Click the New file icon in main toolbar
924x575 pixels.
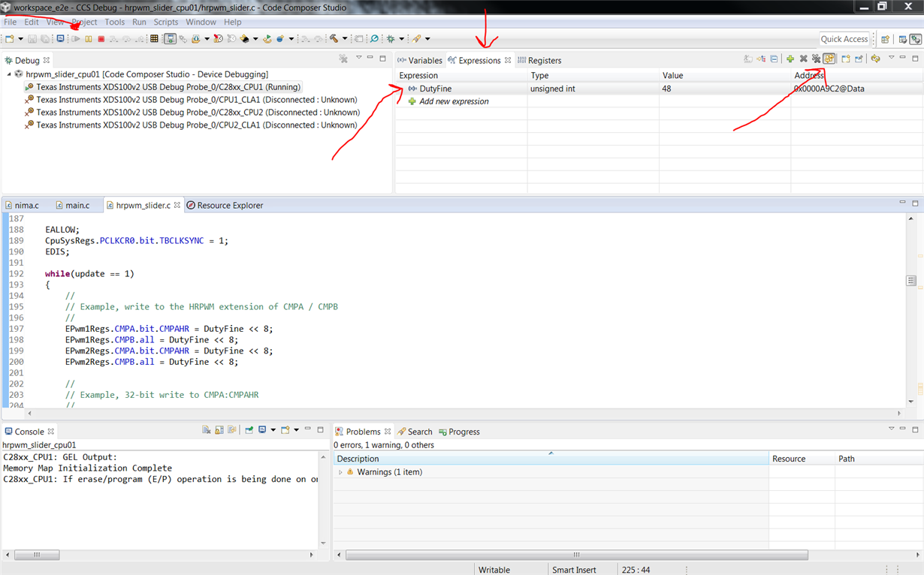[9, 38]
